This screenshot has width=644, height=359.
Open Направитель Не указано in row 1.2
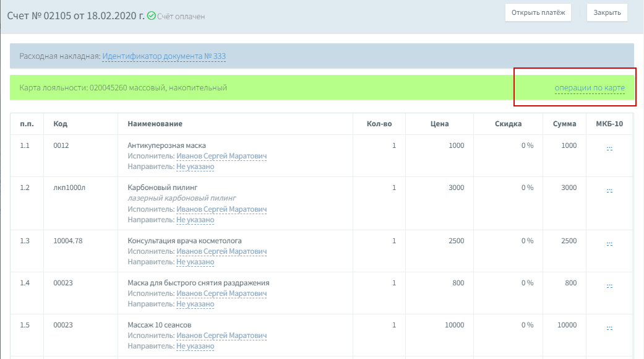click(x=195, y=220)
